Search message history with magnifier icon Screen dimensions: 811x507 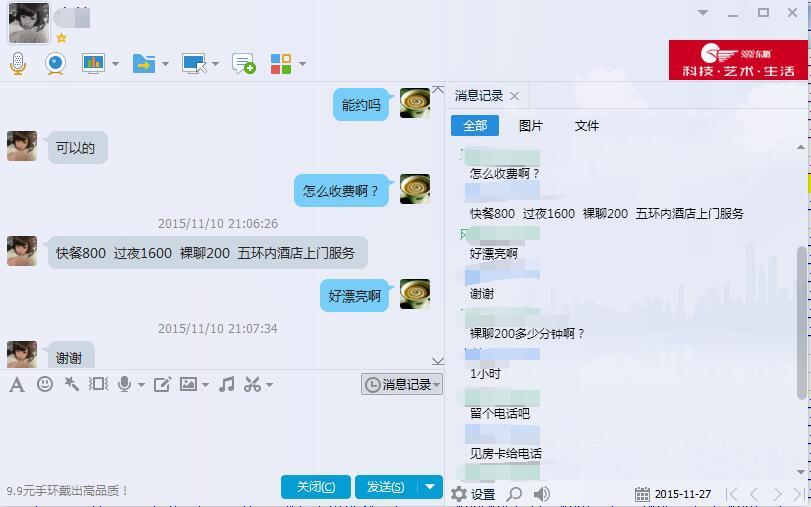(514, 494)
